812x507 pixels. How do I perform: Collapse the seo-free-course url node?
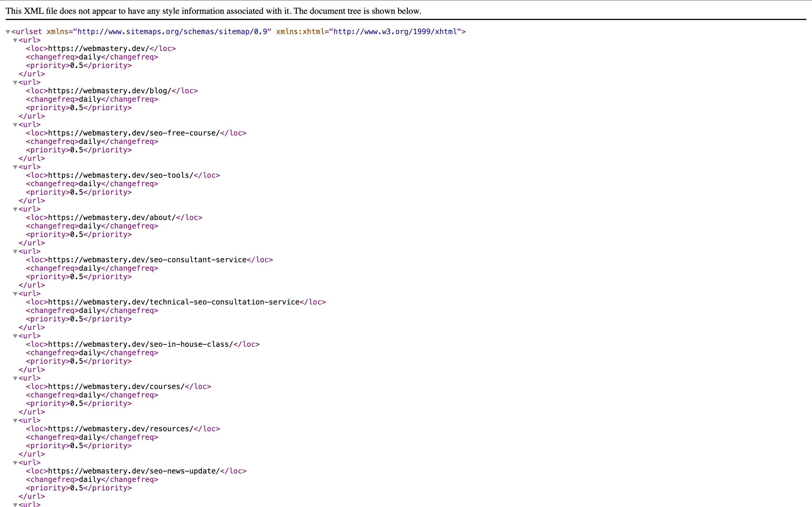pos(15,124)
